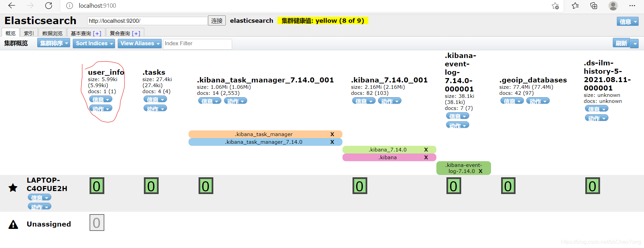Go back in the browser
The image size is (644, 248).
coord(12,6)
